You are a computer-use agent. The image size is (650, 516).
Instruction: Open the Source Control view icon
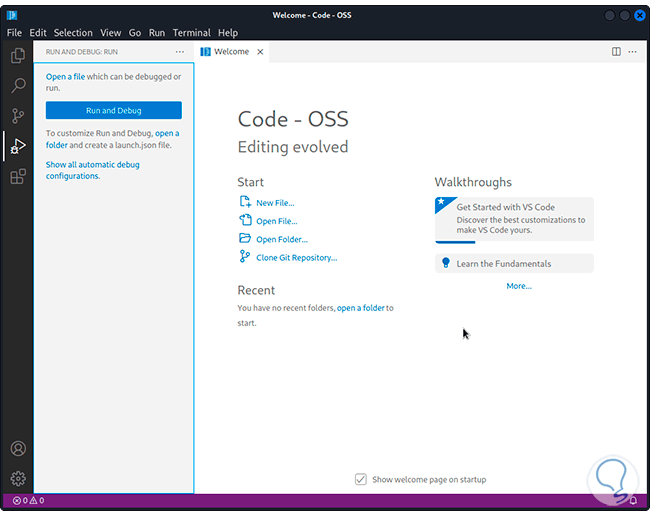[17, 116]
